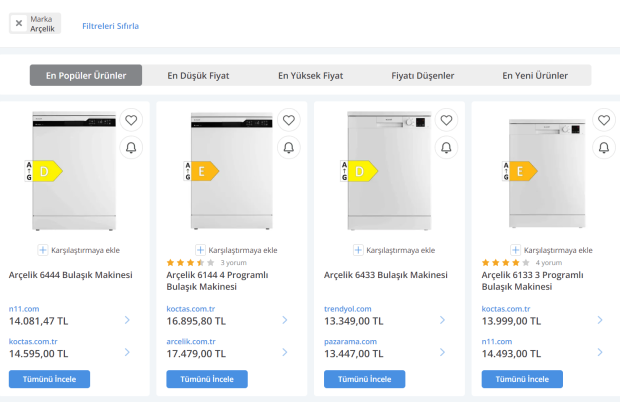Open Arçelik 6144 dishwasher product image
Viewport: 620px width, 402px height.
click(232, 171)
